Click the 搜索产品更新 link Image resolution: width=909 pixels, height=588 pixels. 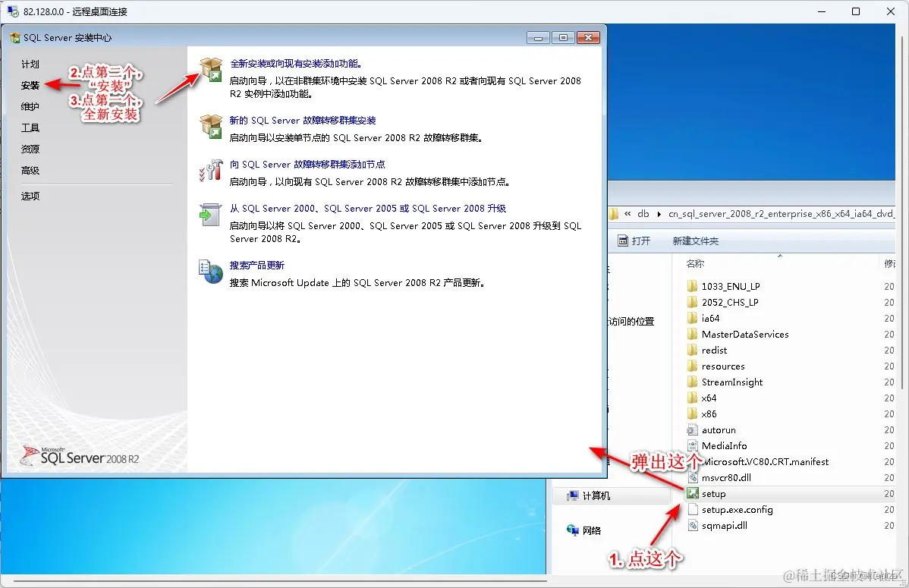click(x=256, y=265)
